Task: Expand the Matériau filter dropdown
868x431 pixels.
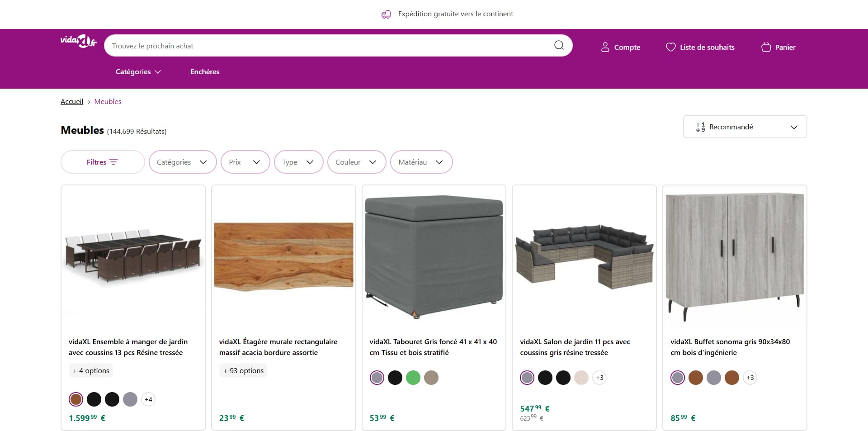Action: pyautogui.click(x=421, y=162)
